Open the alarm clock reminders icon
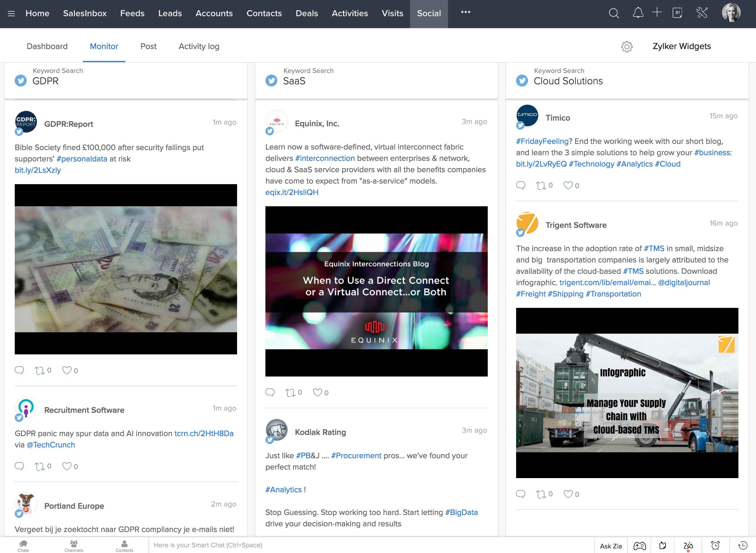 coord(715,545)
